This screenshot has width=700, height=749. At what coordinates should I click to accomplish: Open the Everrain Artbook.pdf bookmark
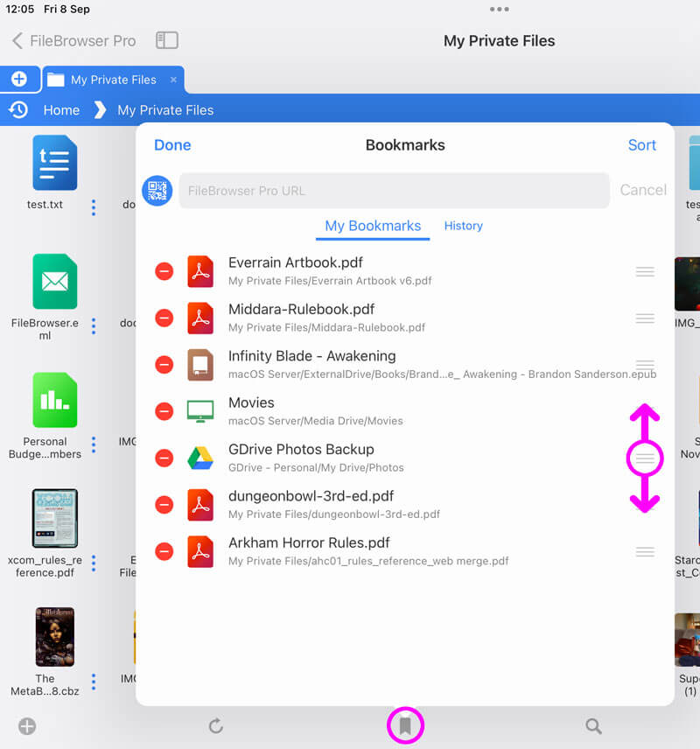pyautogui.click(x=405, y=271)
